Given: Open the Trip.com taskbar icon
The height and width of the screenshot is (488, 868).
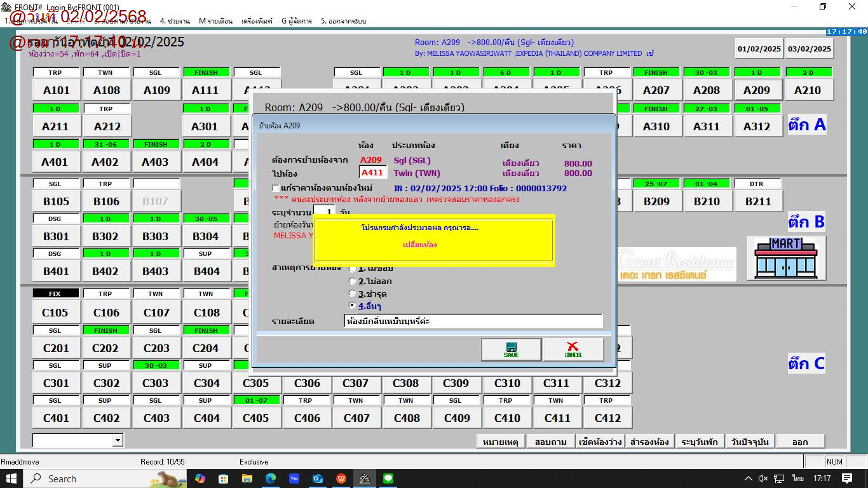Looking at the screenshot, I should pyautogui.click(x=294, y=478).
